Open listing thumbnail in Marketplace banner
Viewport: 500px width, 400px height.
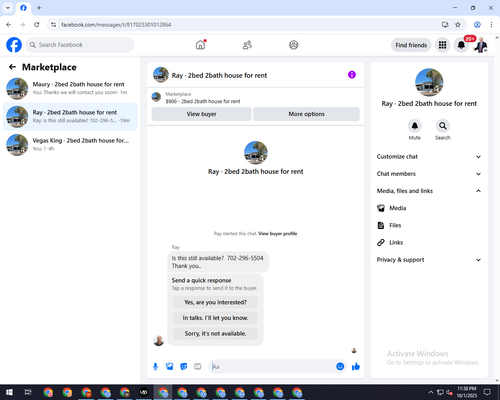click(156, 97)
